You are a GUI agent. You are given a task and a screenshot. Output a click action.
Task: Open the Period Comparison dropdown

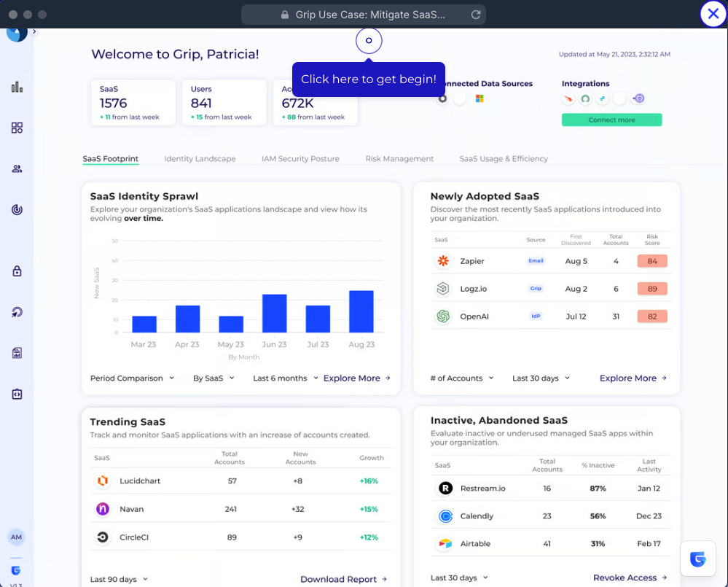click(133, 378)
